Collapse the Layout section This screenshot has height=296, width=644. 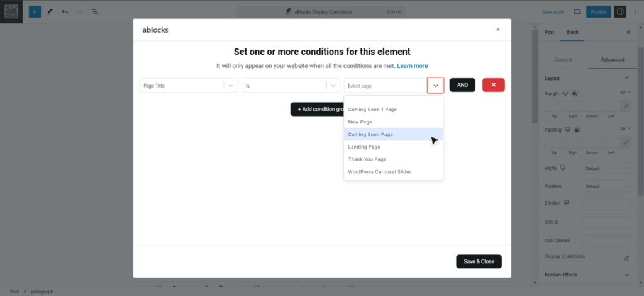[626, 78]
